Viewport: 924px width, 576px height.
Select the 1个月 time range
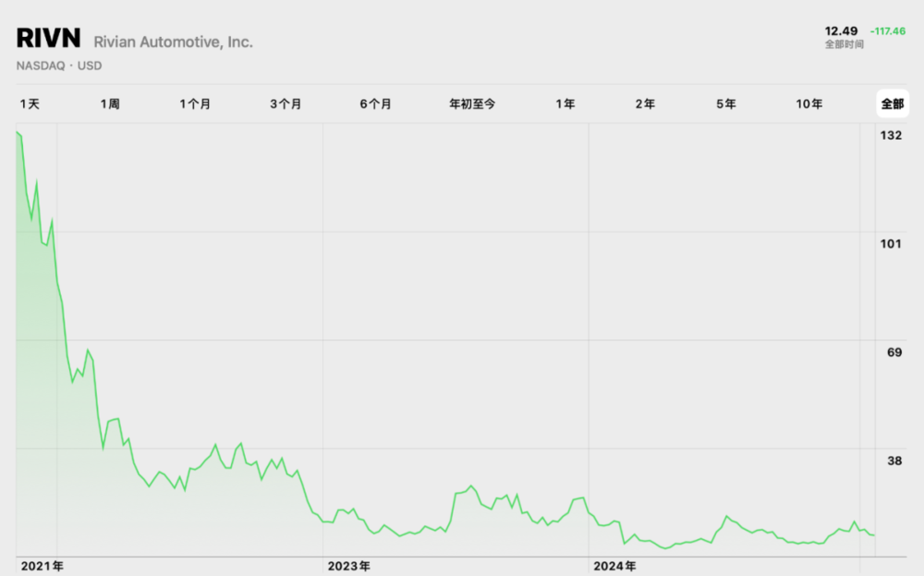[195, 104]
